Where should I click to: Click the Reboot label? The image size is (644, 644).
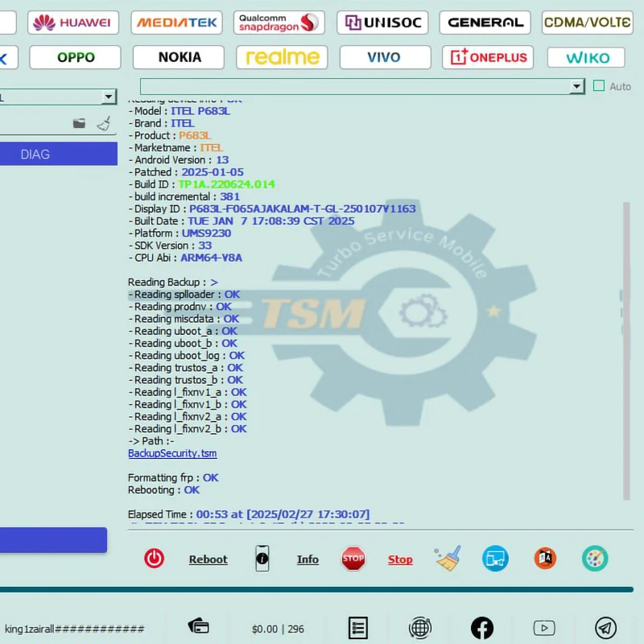208,559
